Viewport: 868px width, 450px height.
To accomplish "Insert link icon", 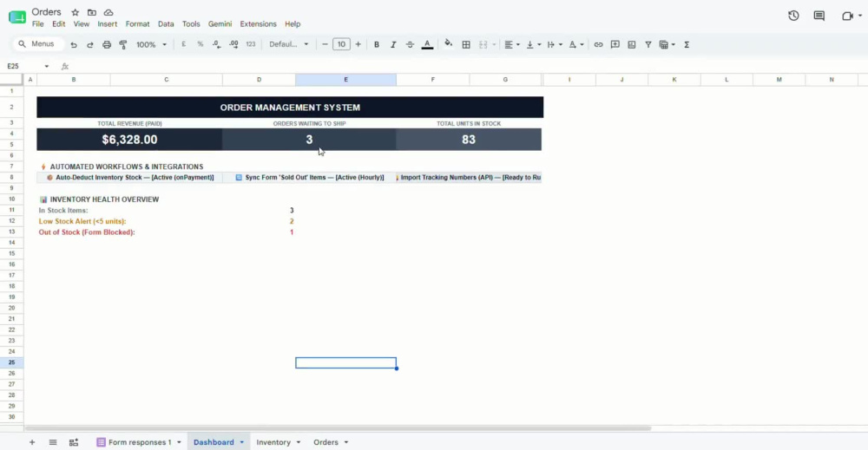I will click(x=598, y=44).
